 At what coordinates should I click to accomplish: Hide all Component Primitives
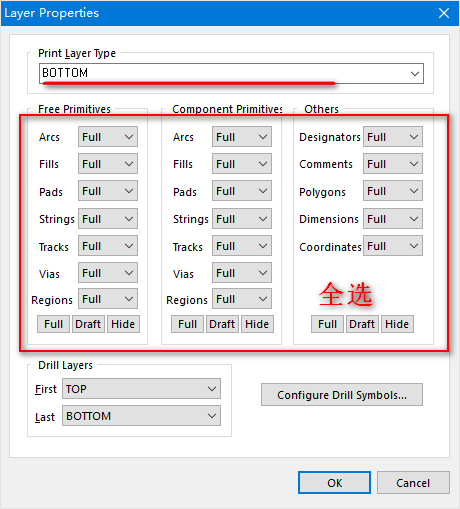(257, 324)
